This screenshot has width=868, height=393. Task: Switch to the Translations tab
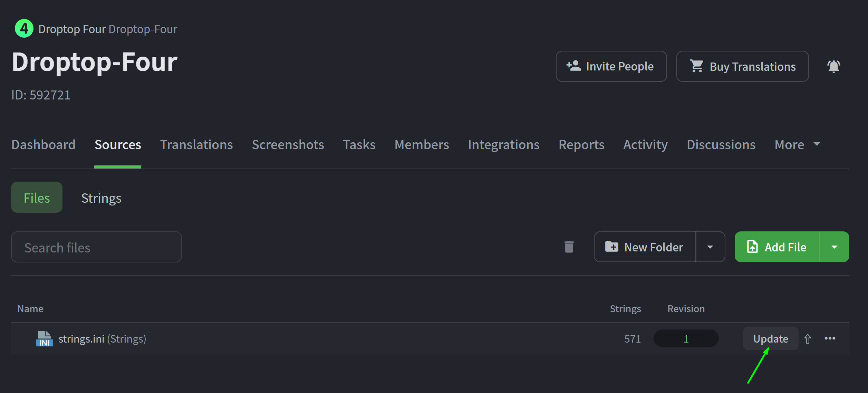196,145
